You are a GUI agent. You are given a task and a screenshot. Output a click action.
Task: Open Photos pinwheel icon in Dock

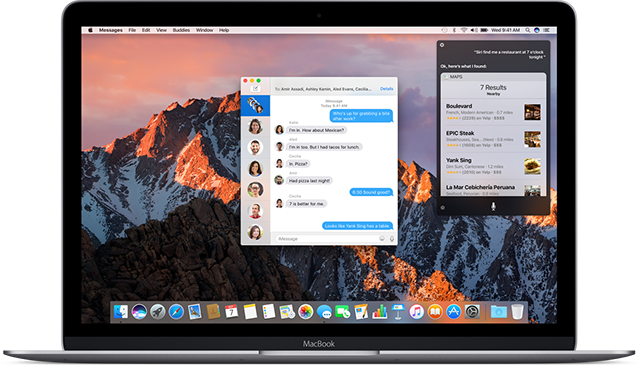[305, 312]
